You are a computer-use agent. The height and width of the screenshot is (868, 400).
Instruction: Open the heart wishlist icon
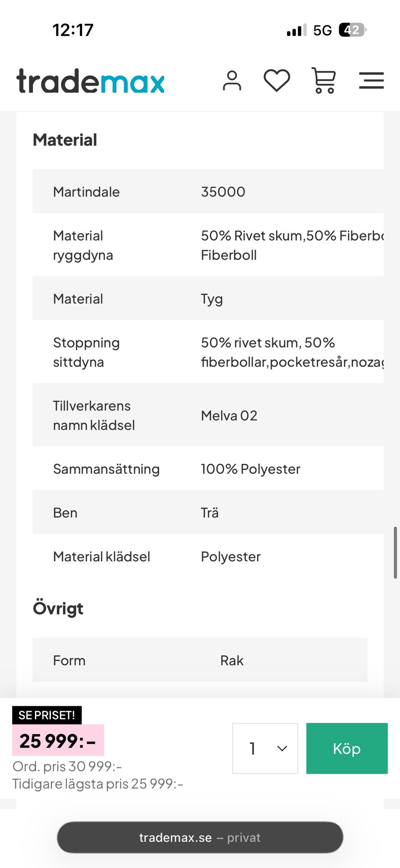click(277, 80)
